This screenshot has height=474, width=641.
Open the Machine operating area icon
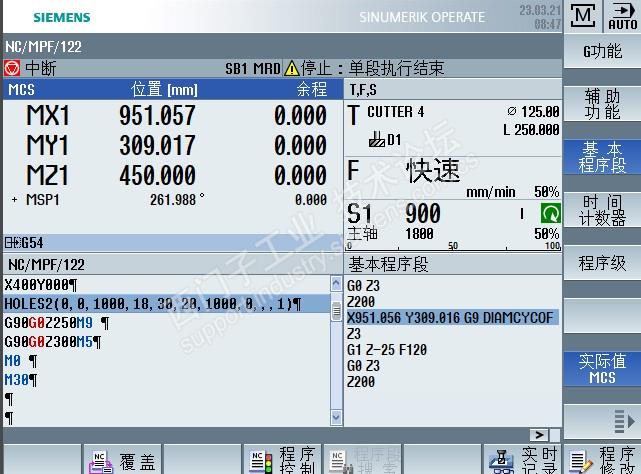pyautogui.click(x=583, y=16)
